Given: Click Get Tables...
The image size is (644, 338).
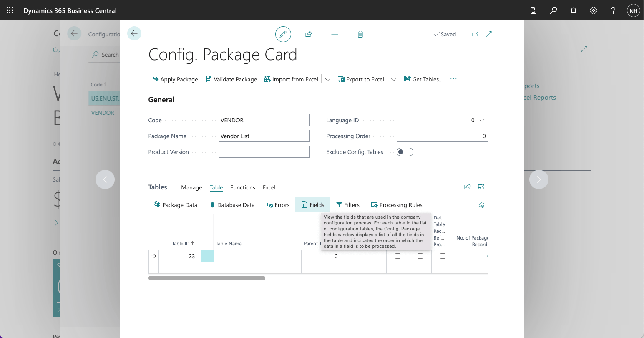Looking at the screenshot, I should click(423, 79).
